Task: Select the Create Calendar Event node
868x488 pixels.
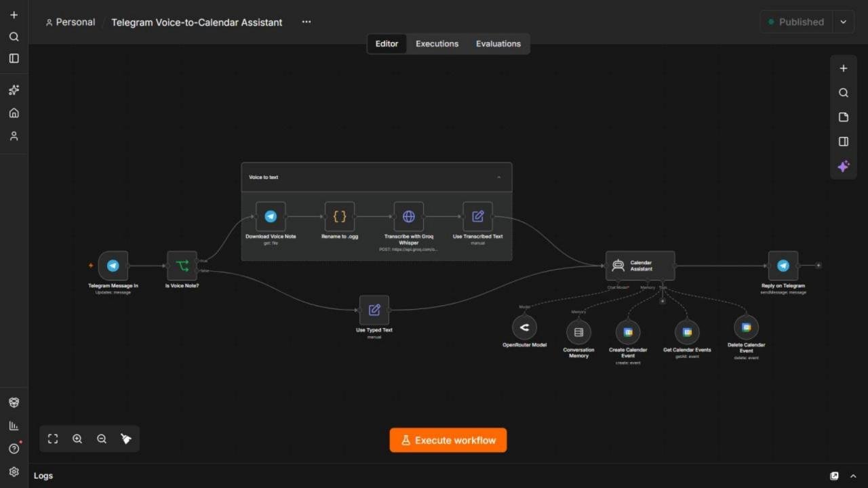Action: click(x=628, y=332)
